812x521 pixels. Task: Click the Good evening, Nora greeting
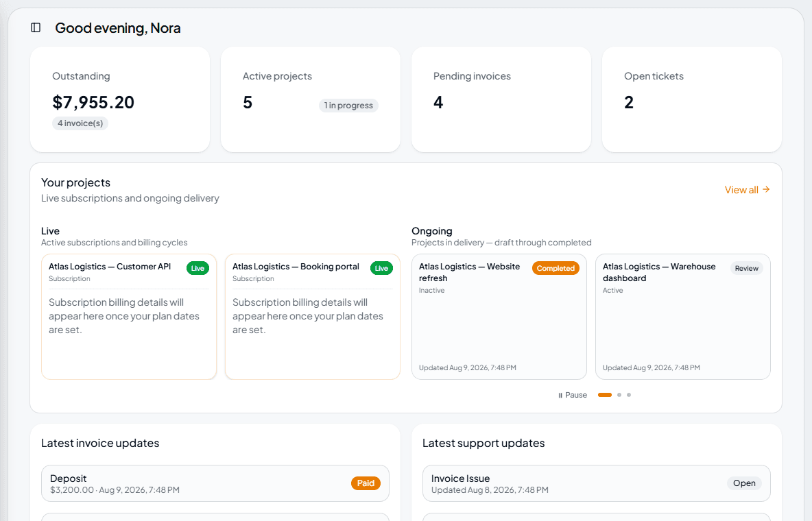pos(118,28)
